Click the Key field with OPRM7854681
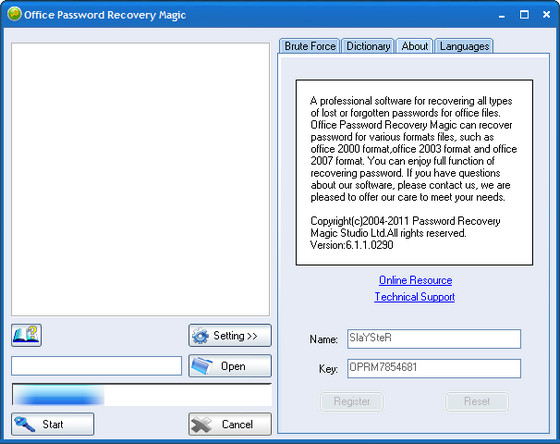The image size is (560, 444). (x=434, y=368)
